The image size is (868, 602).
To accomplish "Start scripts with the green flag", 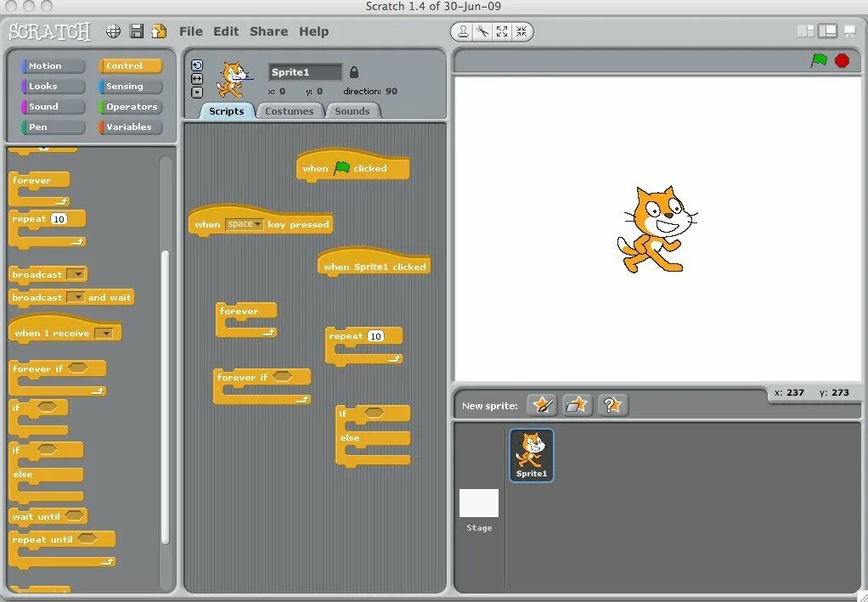I will 819,60.
